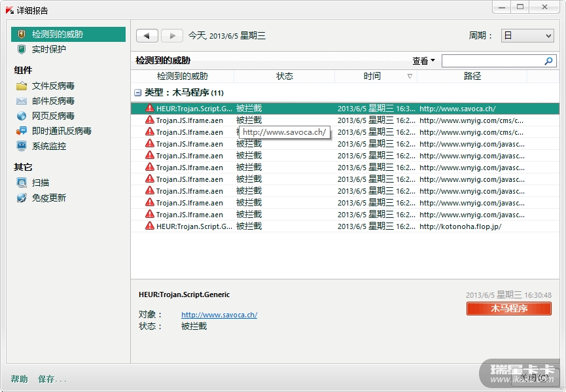
Task: Click into the search input field
Action: [492, 61]
